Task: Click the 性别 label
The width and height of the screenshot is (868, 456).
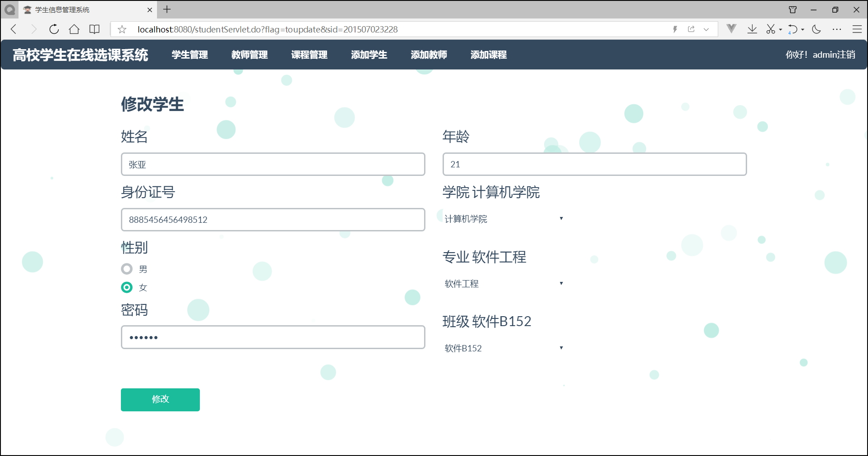Action: click(x=134, y=248)
